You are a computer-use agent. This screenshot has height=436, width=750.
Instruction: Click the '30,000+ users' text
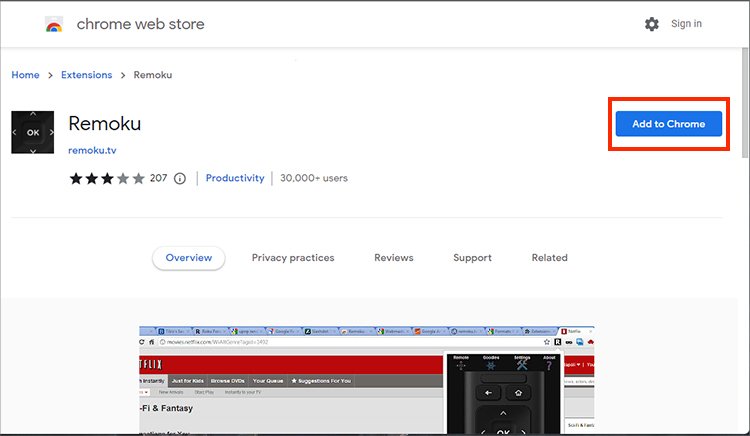pos(314,178)
